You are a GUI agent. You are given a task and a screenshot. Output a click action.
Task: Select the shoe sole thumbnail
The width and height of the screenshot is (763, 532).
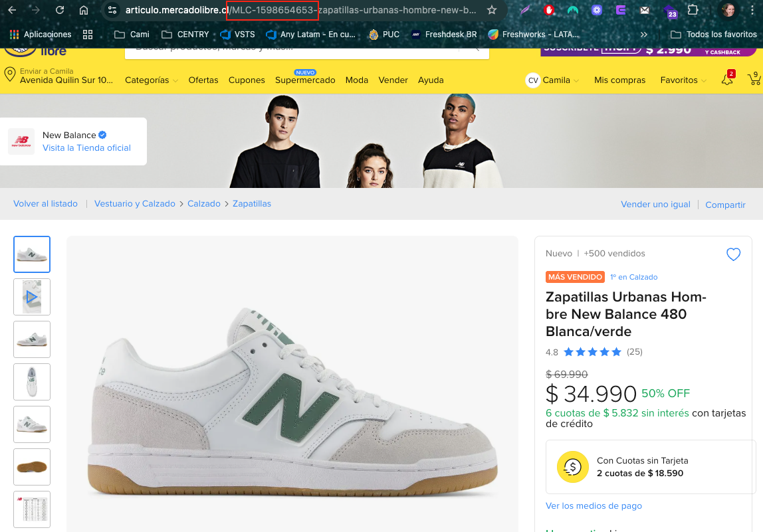32,467
